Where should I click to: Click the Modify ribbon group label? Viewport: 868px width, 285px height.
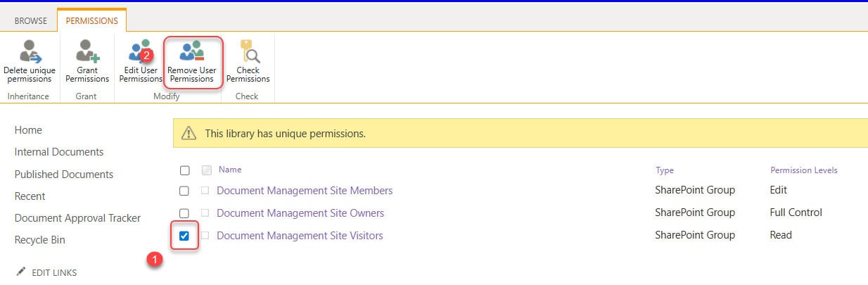tap(167, 96)
